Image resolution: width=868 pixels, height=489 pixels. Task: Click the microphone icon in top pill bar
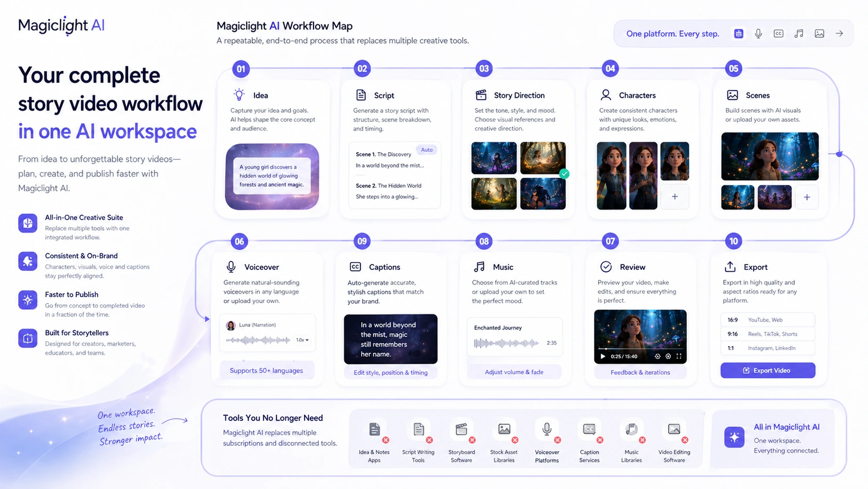pos(758,34)
